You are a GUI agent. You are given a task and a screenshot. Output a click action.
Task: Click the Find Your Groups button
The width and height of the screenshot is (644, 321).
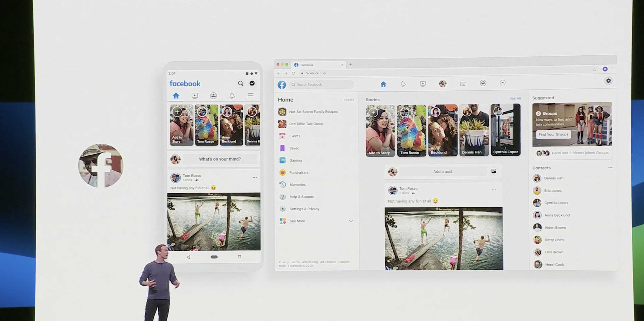[x=553, y=134]
